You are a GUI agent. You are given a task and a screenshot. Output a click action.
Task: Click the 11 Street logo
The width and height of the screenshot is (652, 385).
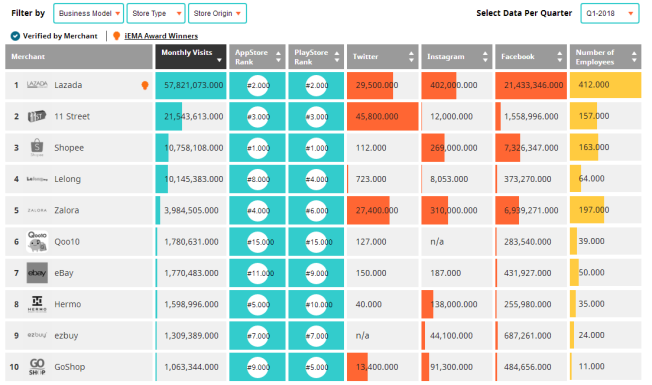(x=37, y=116)
